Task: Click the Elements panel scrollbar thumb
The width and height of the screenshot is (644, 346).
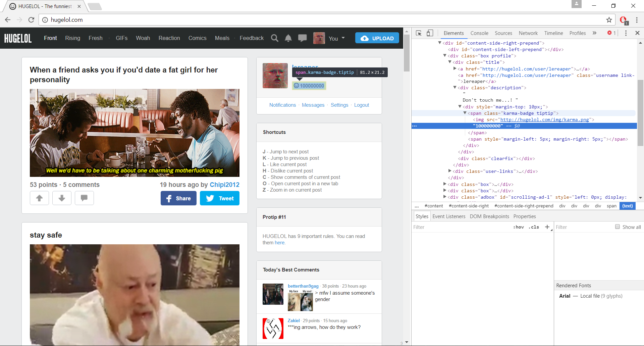Action: pos(640,113)
